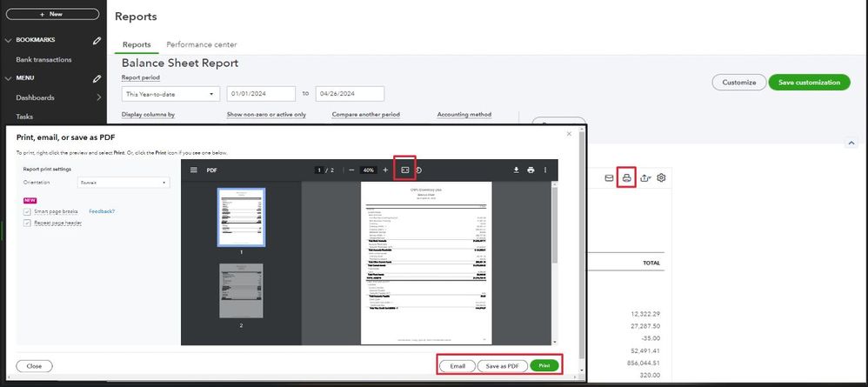Expand the Dashboards submenu arrow
This screenshot has height=387, width=868.
pos(98,97)
